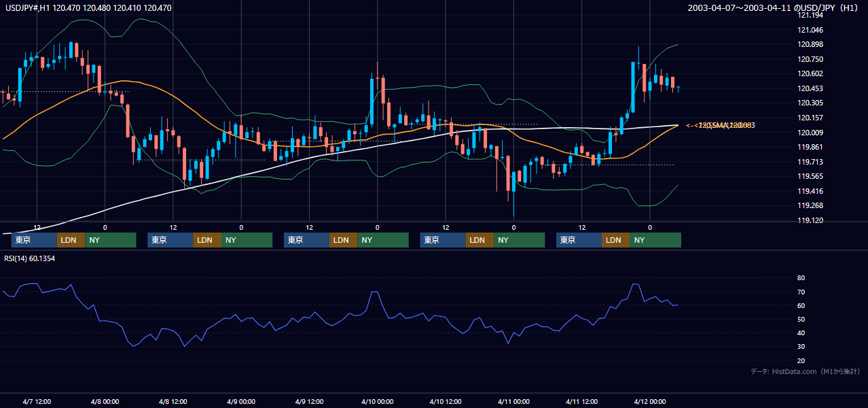Click the 121.046 price axis label
The image size is (868, 408).
(x=810, y=30)
